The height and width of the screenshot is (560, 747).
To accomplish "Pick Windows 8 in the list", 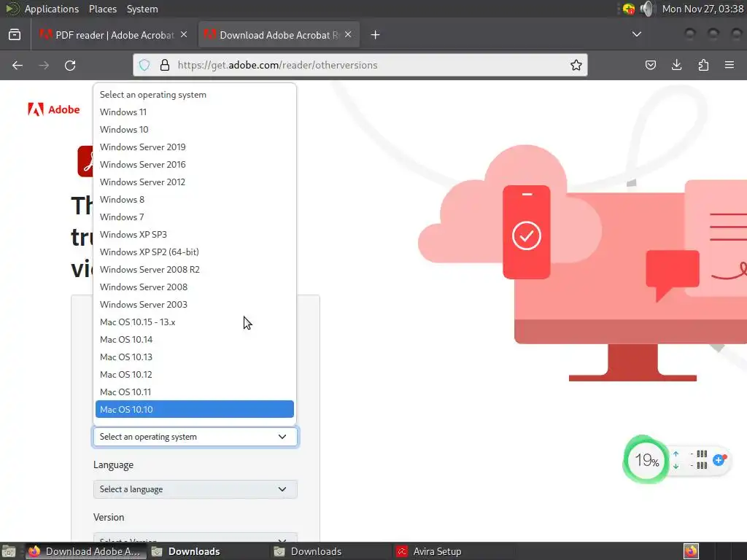I will coord(194,200).
